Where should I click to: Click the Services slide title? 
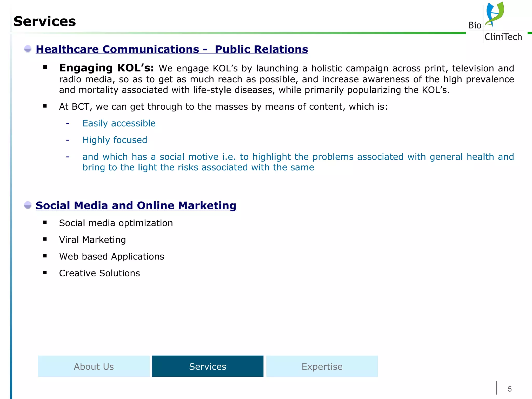pyautogui.click(x=45, y=21)
